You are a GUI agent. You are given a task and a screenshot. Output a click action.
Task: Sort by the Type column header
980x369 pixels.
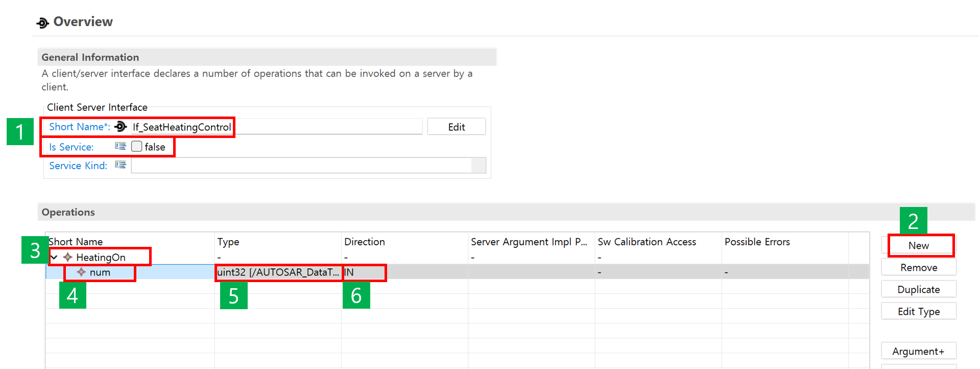tap(228, 242)
